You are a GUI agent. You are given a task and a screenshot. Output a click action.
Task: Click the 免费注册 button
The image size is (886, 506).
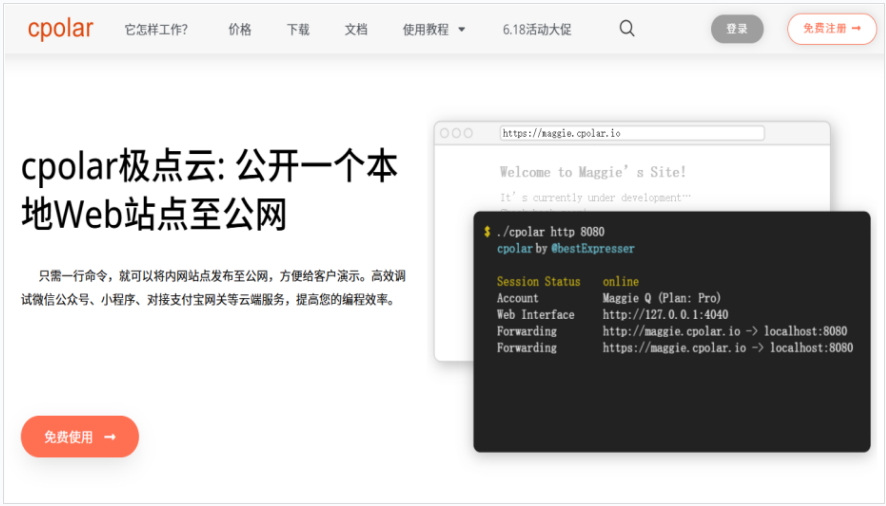point(831,29)
